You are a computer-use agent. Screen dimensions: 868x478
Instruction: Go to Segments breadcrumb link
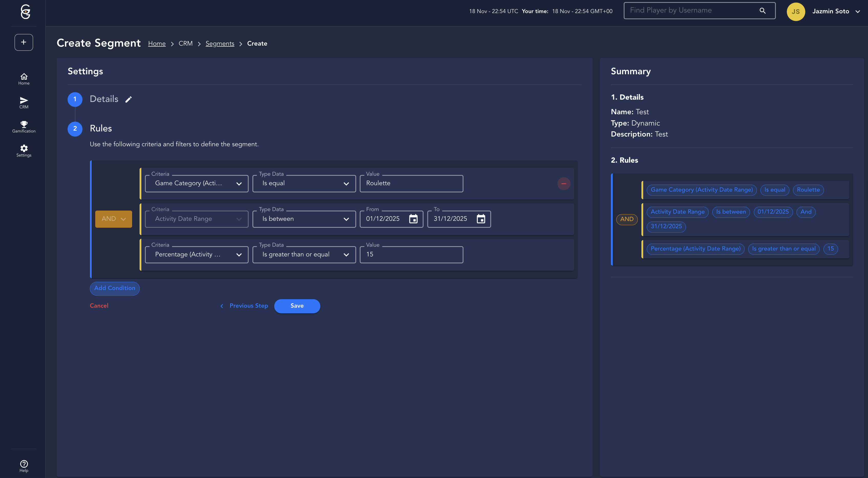(220, 44)
